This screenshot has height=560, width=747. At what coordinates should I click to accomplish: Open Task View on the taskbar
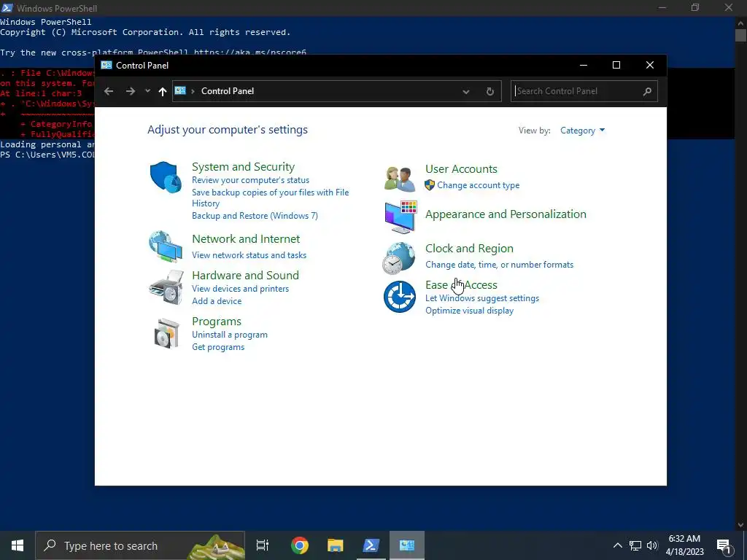[x=263, y=545]
